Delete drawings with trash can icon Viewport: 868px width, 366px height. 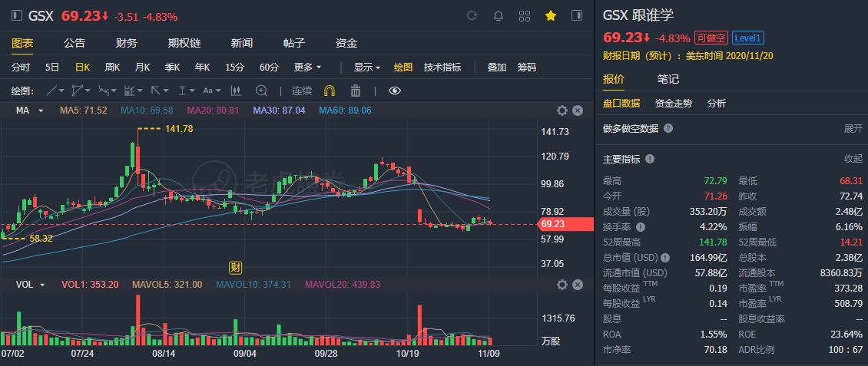click(x=355, y=91)
